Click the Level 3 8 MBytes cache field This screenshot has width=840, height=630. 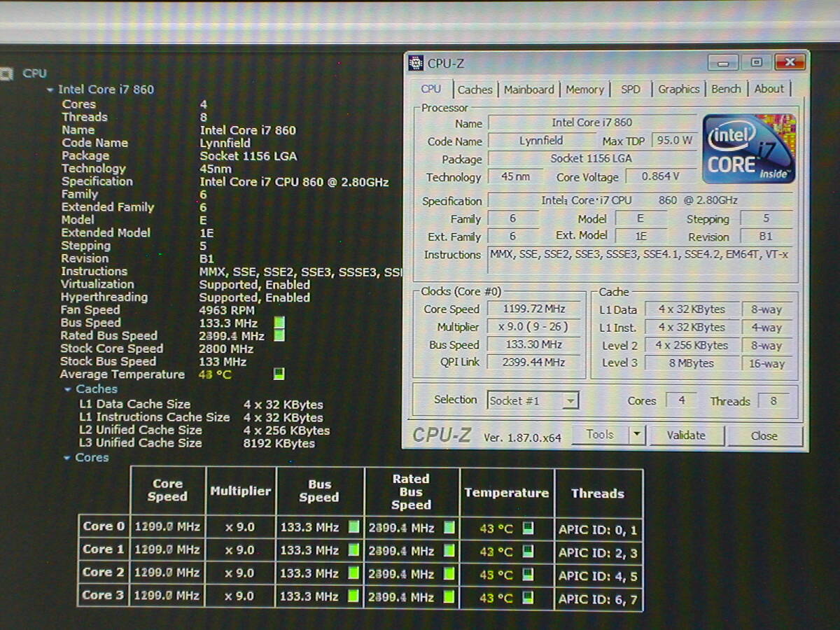tap(691, 363)
